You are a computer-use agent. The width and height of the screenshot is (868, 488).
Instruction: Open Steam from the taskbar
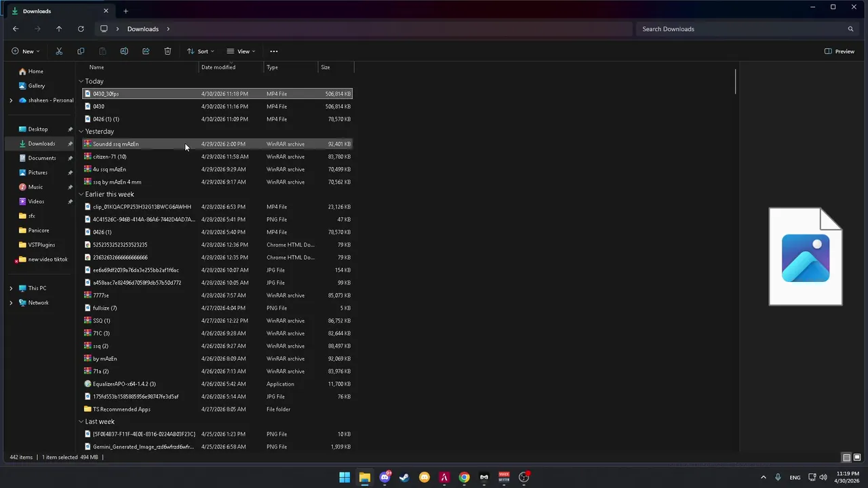pos(404,477)
